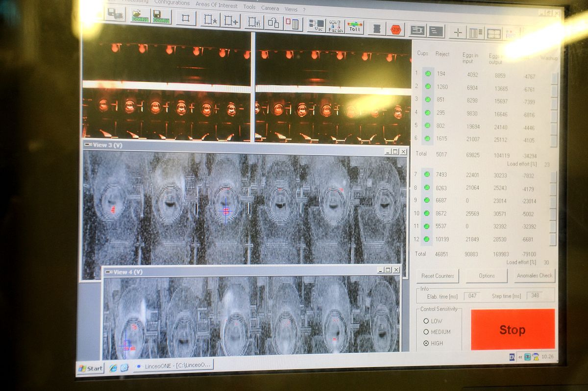Screen dimensions: 588x391
Task: Click the crosshair plus toolbar icon
Action: [458, 32]
